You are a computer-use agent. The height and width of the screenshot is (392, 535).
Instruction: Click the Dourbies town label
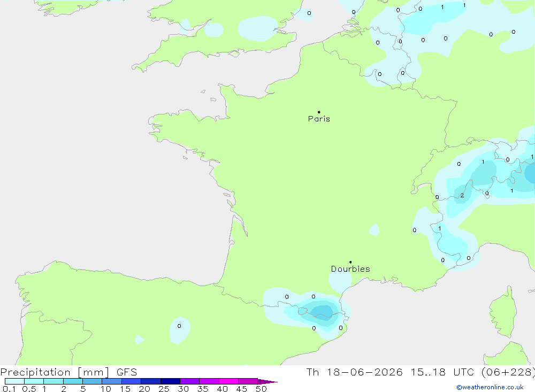point(350,269)
